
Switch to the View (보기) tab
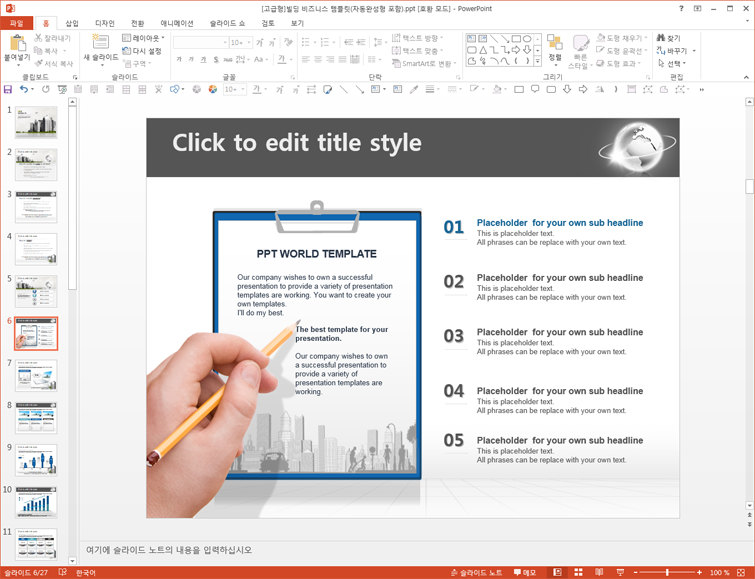(297, 23)
